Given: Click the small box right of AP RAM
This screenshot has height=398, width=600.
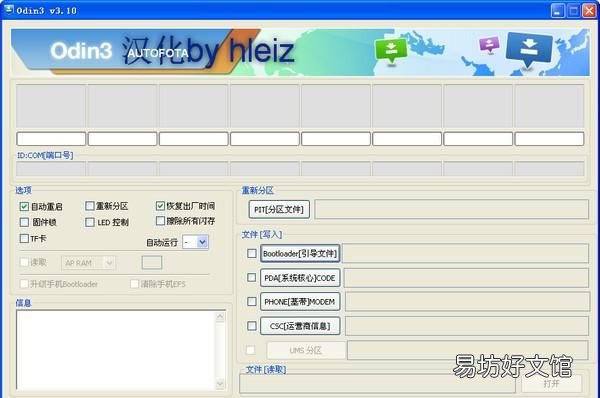Looking at the screenshot, I should point(152,263).
